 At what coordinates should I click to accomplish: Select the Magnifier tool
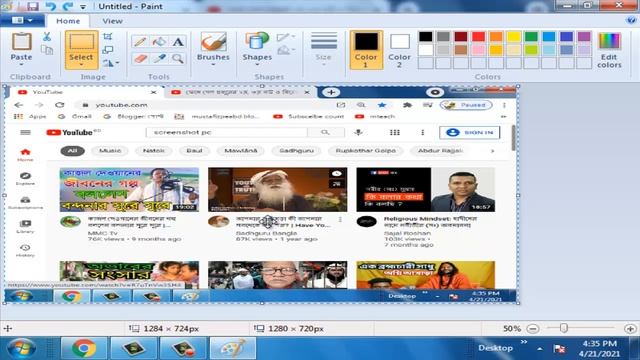[x=178, y=59]
